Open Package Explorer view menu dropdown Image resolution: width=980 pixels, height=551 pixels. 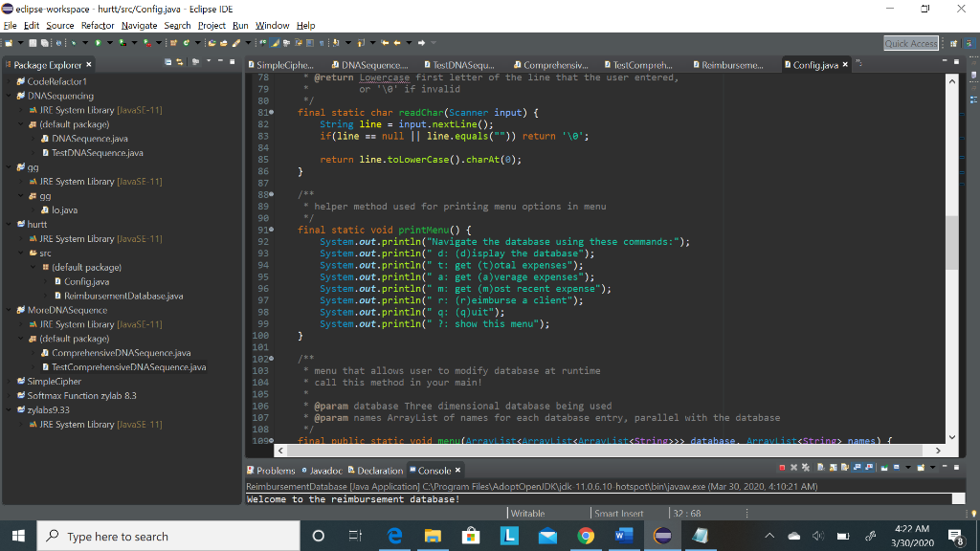tap(209, 61)
